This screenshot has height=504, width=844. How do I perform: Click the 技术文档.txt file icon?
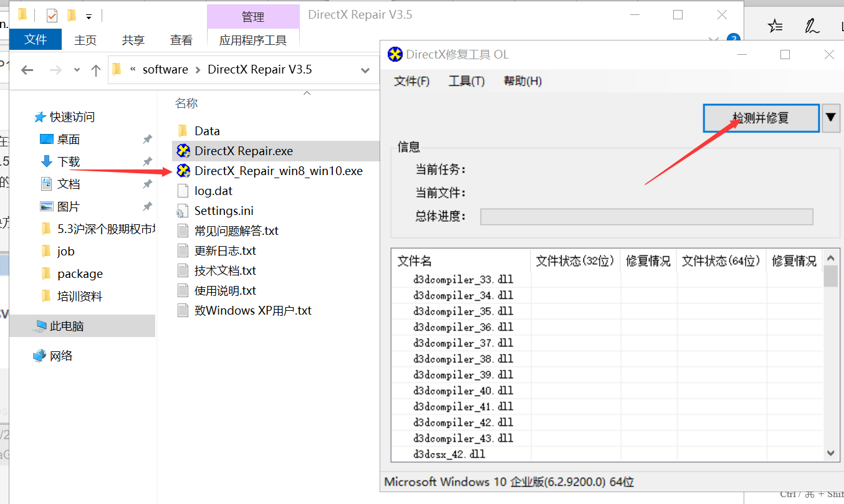[183, 270]
